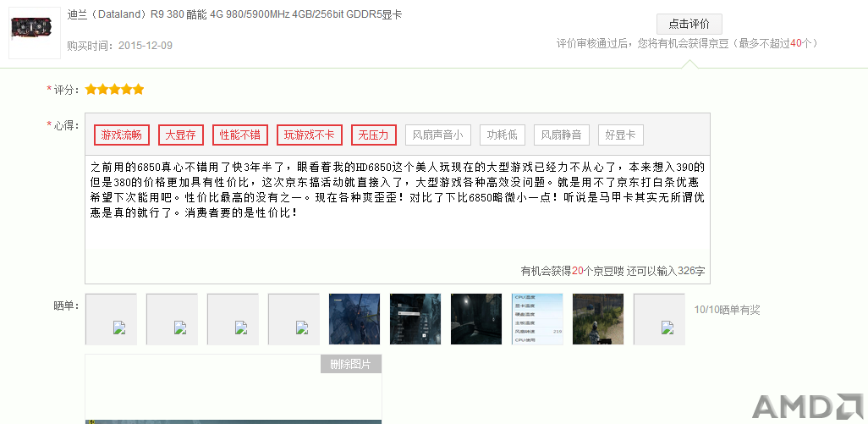
Task: Open the blue ruined-city game screenshot thumbnail
Action: coord(354,319)
